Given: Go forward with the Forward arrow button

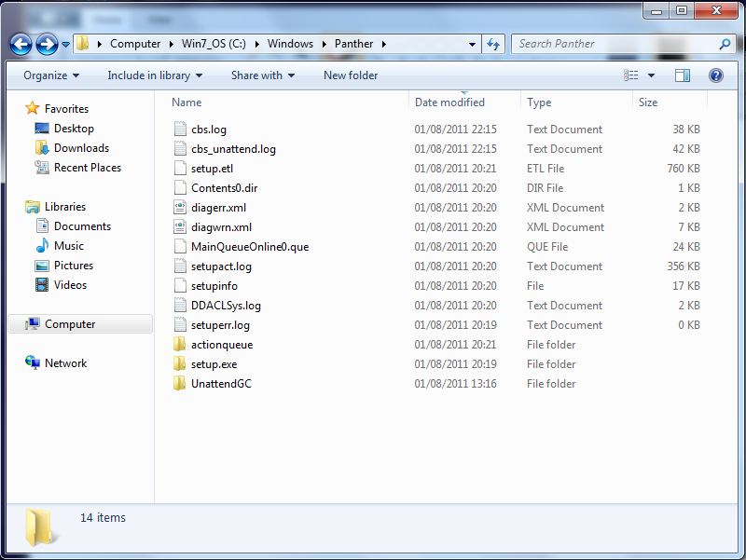Looking at the screenshot, I should pos(48,45).
